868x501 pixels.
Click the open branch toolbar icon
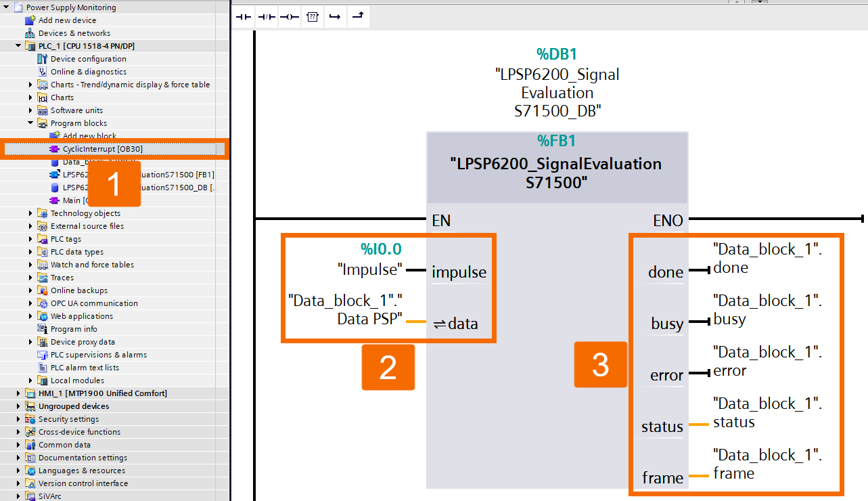334,17
